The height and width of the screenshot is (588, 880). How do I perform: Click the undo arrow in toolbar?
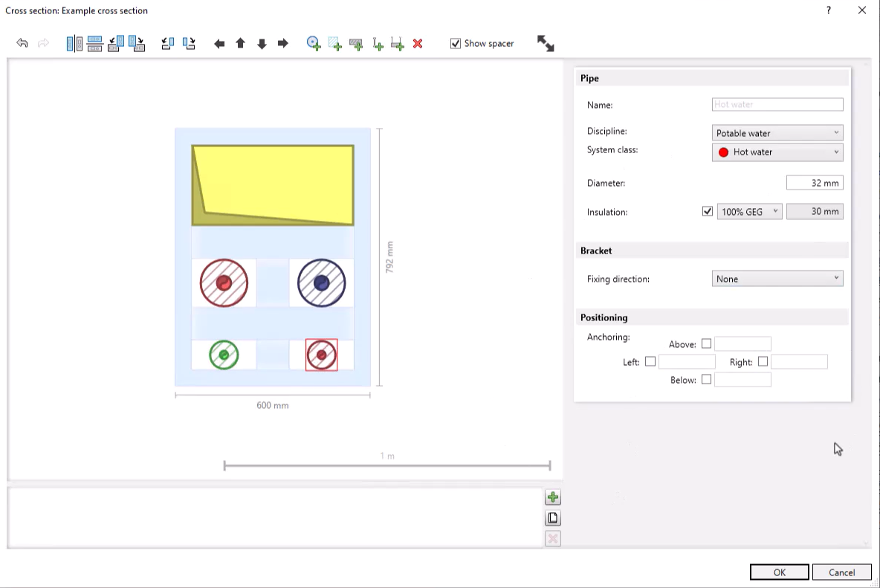click(22, 44)
